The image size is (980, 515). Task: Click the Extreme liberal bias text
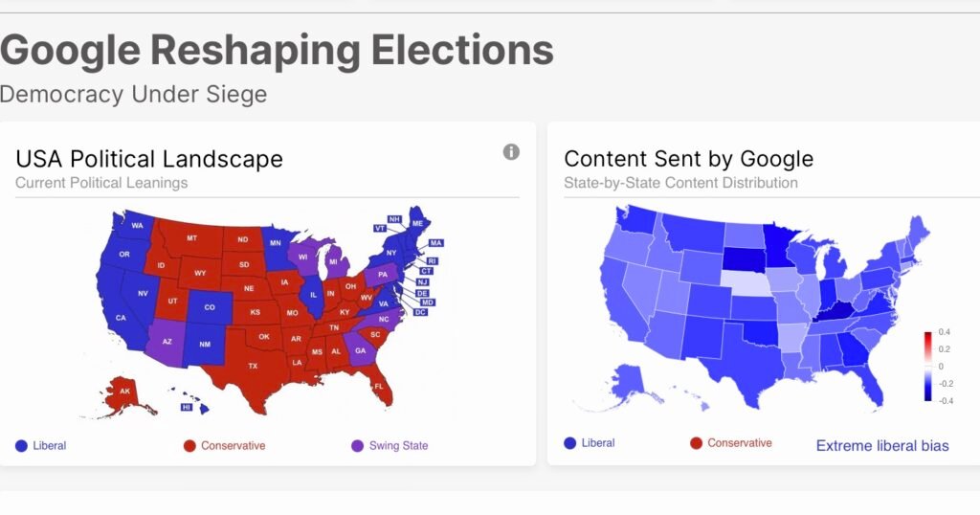(882, 445)
